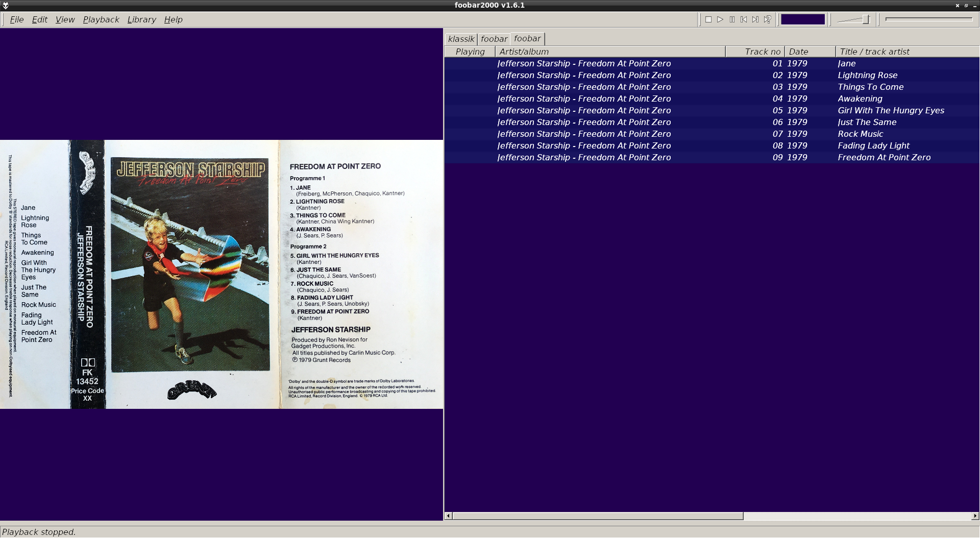Image resolution: width=980 pixels, height=538 pixels.
Task: Click the horizontal scrollbar thumb under the playlist
Action: point(598,516)
